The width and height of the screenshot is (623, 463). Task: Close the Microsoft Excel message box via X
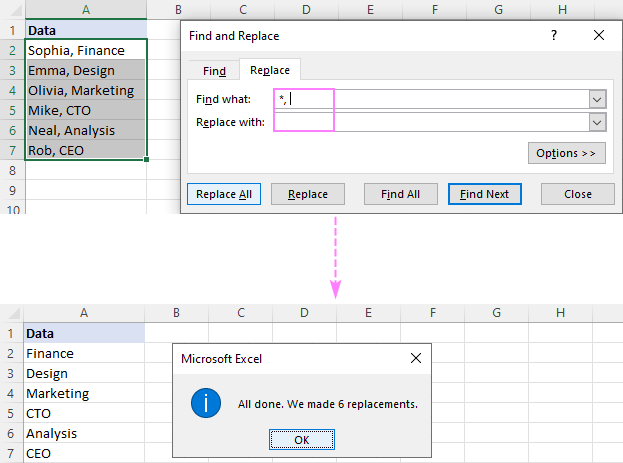point(416,358)
